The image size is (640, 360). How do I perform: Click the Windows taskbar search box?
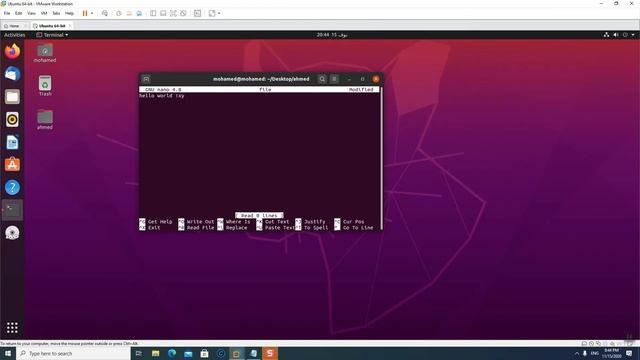[x=73, y=353]
